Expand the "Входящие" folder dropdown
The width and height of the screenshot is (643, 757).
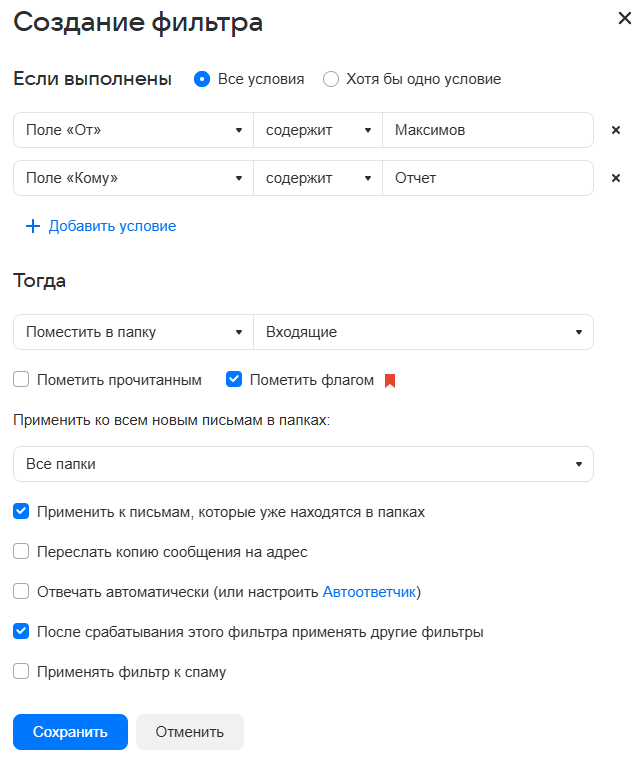point(423,332)
